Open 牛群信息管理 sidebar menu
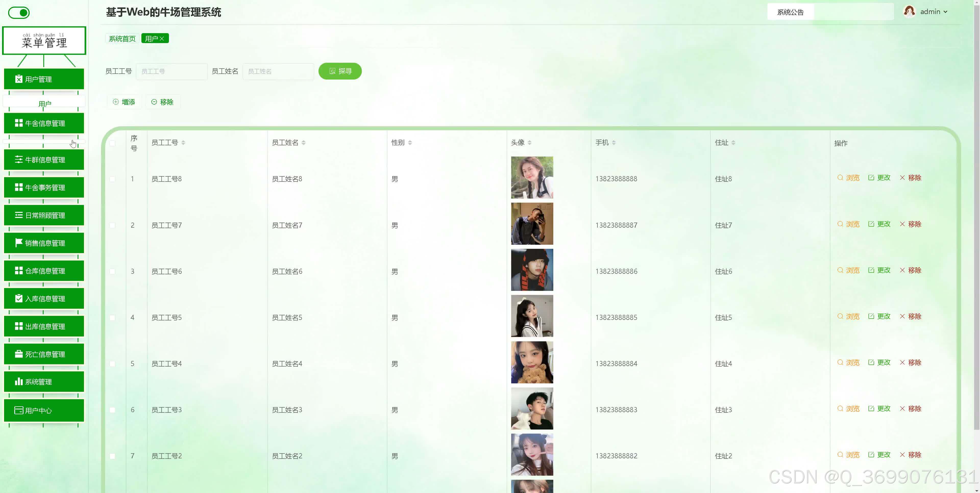 tap(44, 160)
